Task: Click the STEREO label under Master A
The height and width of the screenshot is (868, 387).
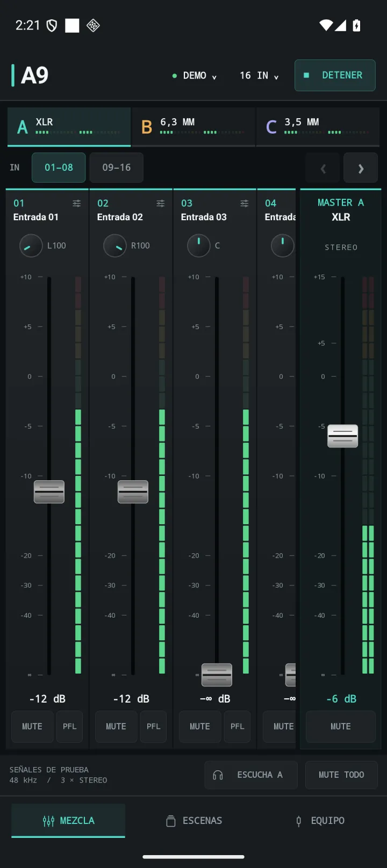Action: pos(341,247)
